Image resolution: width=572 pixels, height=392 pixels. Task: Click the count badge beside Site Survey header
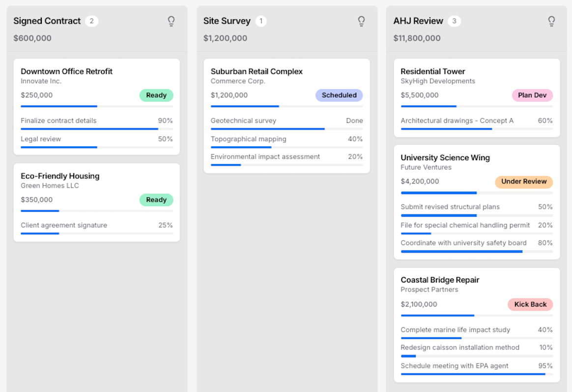[x=261, y=21]
